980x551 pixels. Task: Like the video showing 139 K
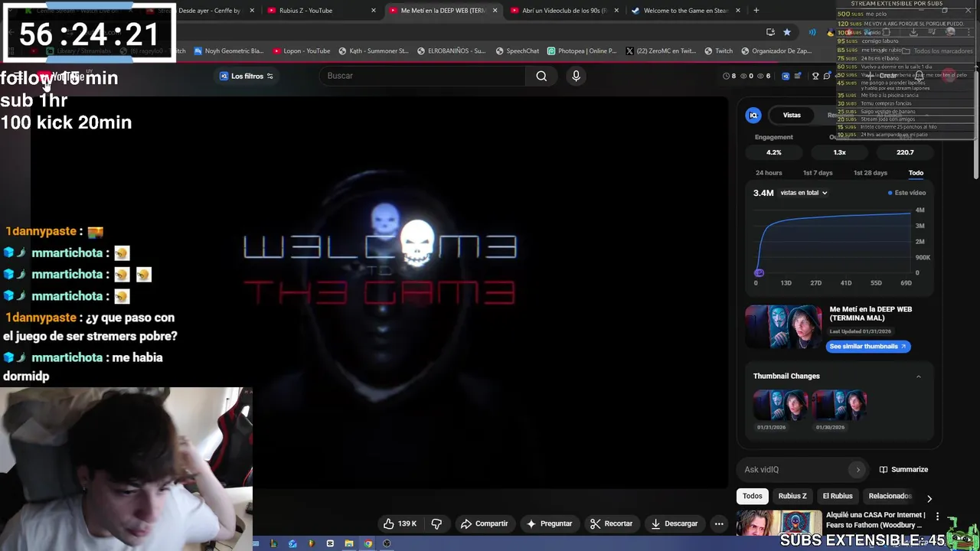point(400,523)
